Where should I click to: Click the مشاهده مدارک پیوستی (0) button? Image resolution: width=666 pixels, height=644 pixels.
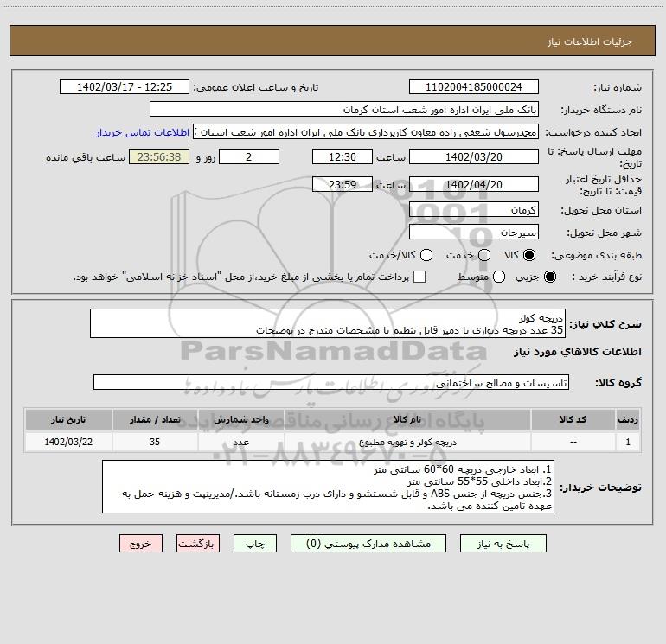tap(368, 544)
